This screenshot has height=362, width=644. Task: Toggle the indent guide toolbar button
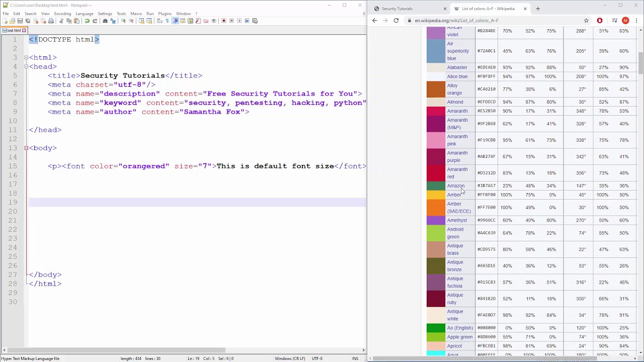click(176, 21)
